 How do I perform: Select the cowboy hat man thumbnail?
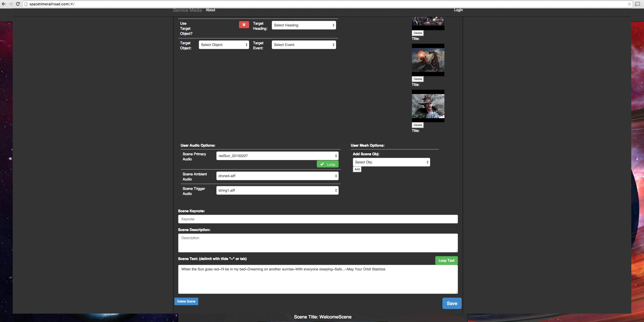428,106
